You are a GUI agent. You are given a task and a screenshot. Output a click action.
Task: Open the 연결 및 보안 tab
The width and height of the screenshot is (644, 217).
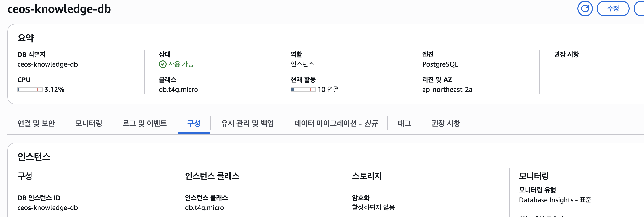pyautogui.click(x=36, y=123)
